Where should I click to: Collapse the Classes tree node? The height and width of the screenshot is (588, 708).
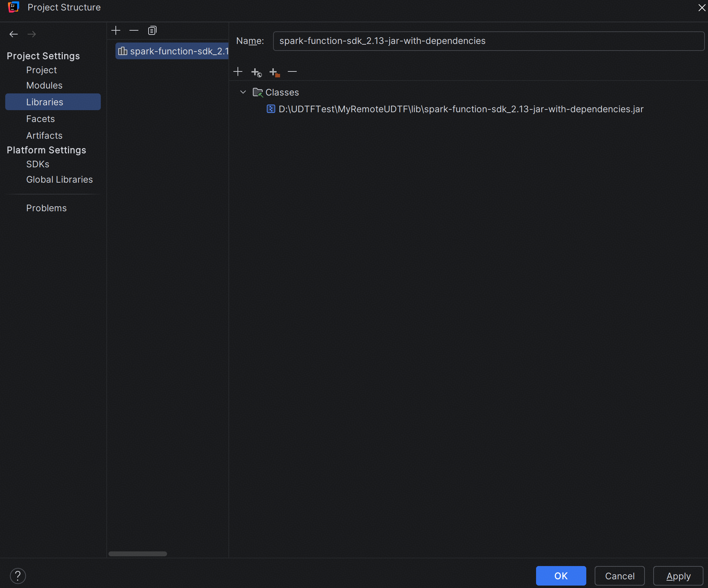[x=243, y=92]
